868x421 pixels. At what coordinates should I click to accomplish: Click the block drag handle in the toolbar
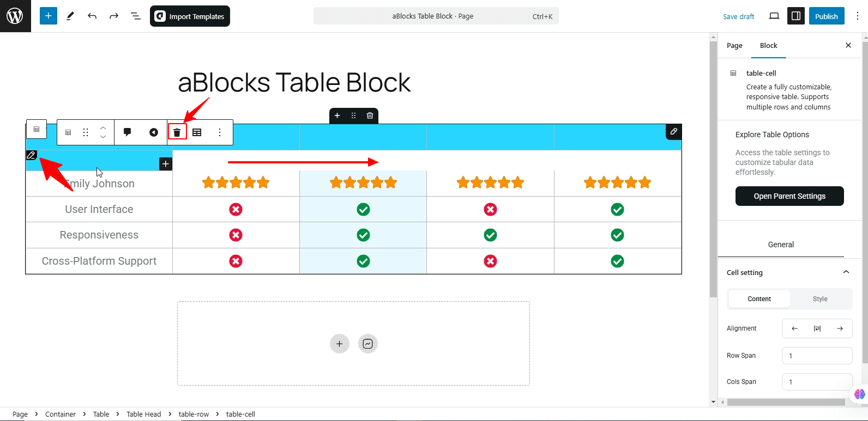point(86,132)
